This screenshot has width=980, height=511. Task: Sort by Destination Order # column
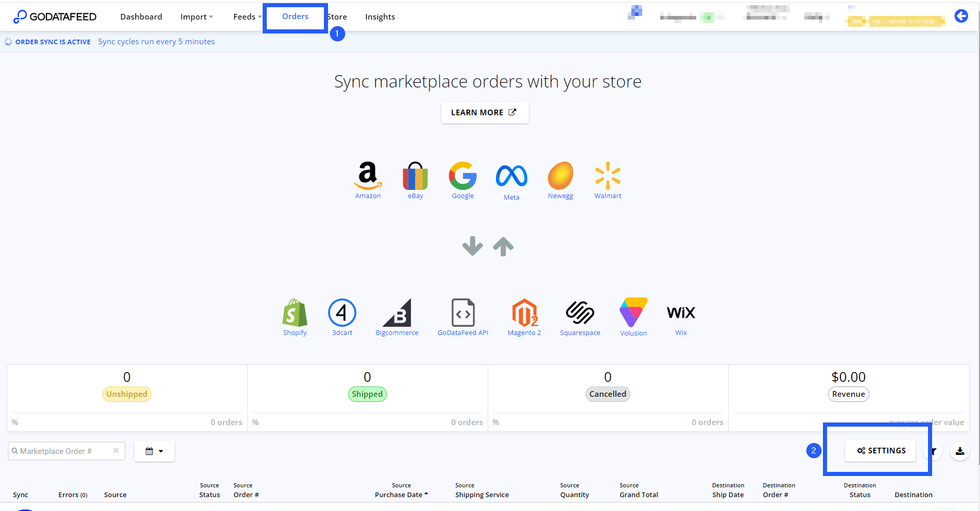779,490
